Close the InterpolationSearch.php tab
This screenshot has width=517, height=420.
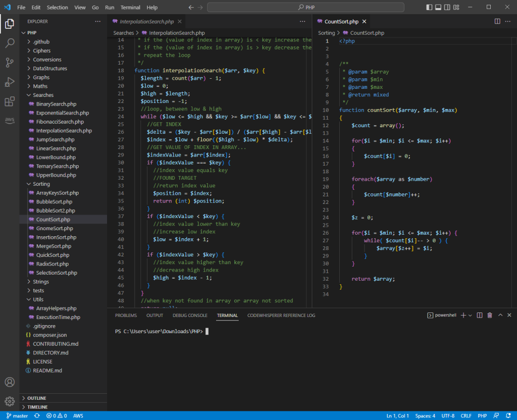180,21
